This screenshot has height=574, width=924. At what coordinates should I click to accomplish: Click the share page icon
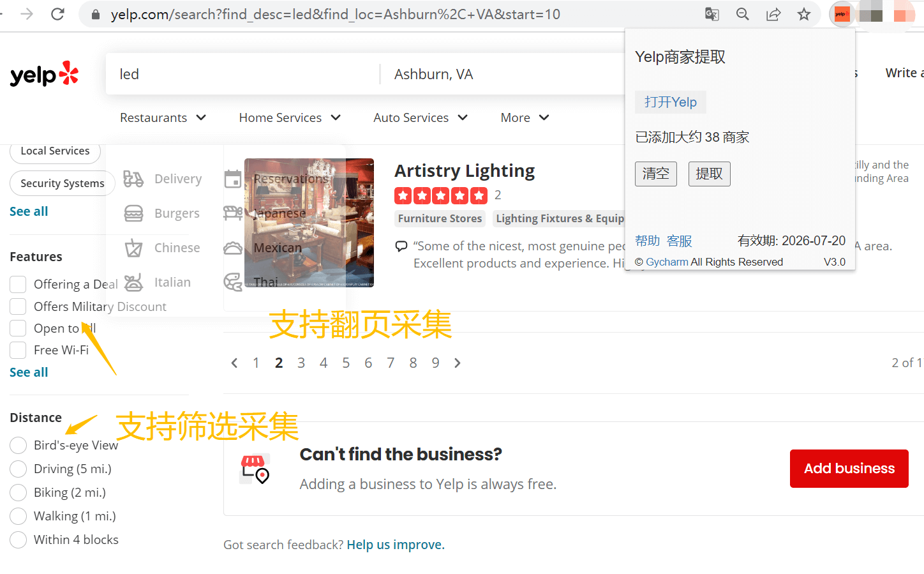pyautogui.click(x=773, y=14)
